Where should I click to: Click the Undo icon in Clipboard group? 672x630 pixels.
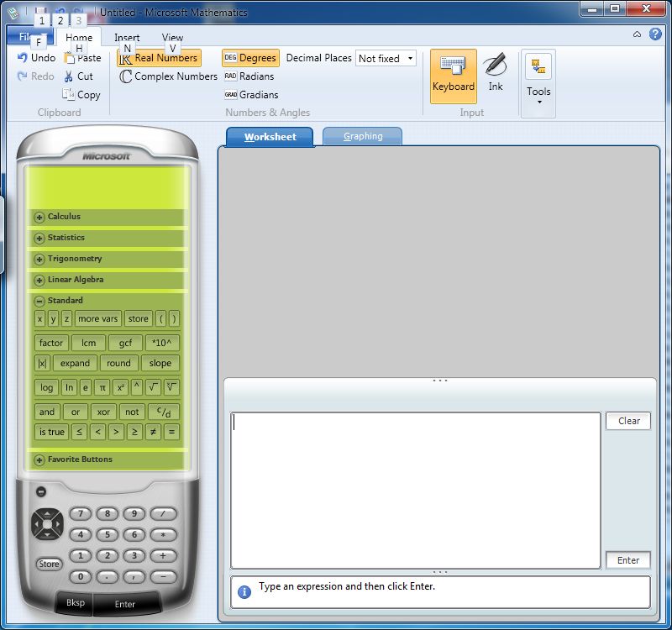click(x=23, y=58)
